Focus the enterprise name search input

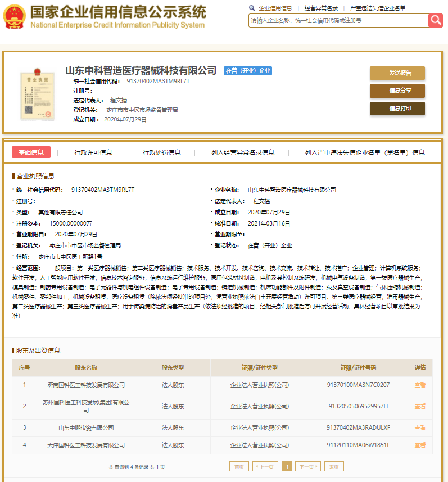[x=338, y=21]
